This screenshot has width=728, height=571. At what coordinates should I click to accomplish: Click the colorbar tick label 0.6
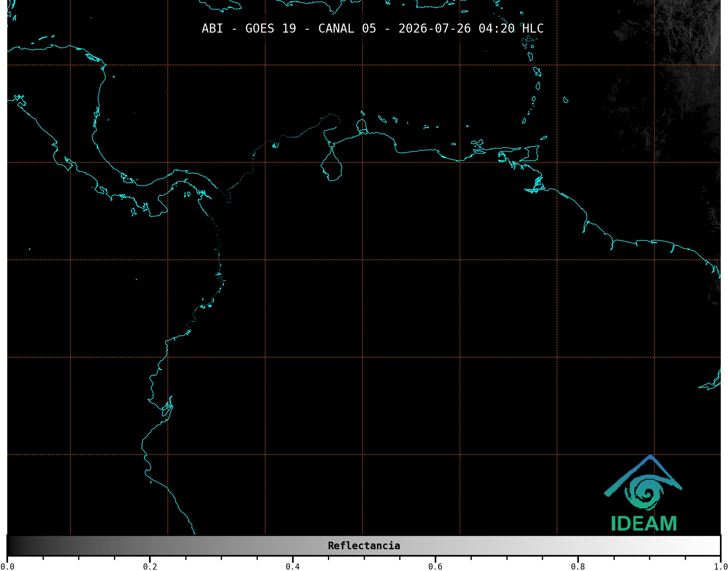click(x=435, y=567)
